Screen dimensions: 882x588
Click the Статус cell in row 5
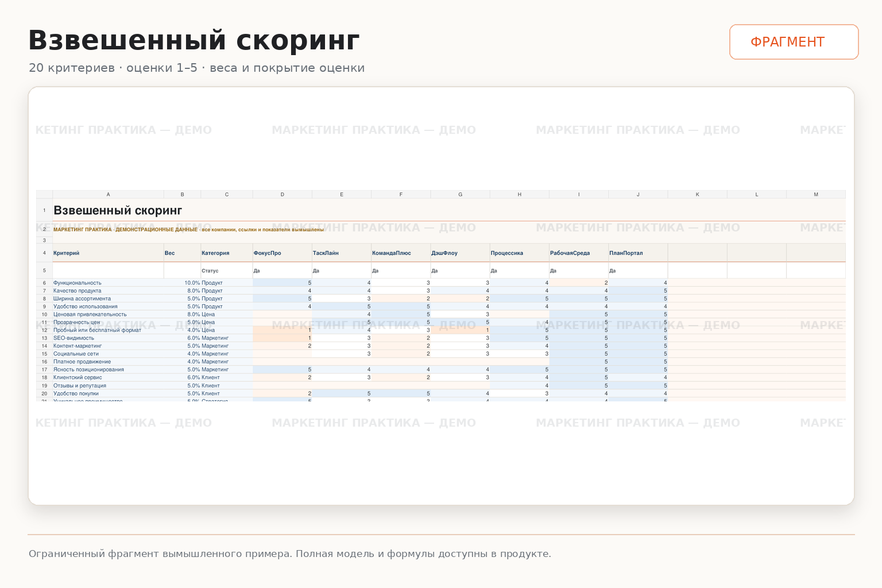pos(227,270)
